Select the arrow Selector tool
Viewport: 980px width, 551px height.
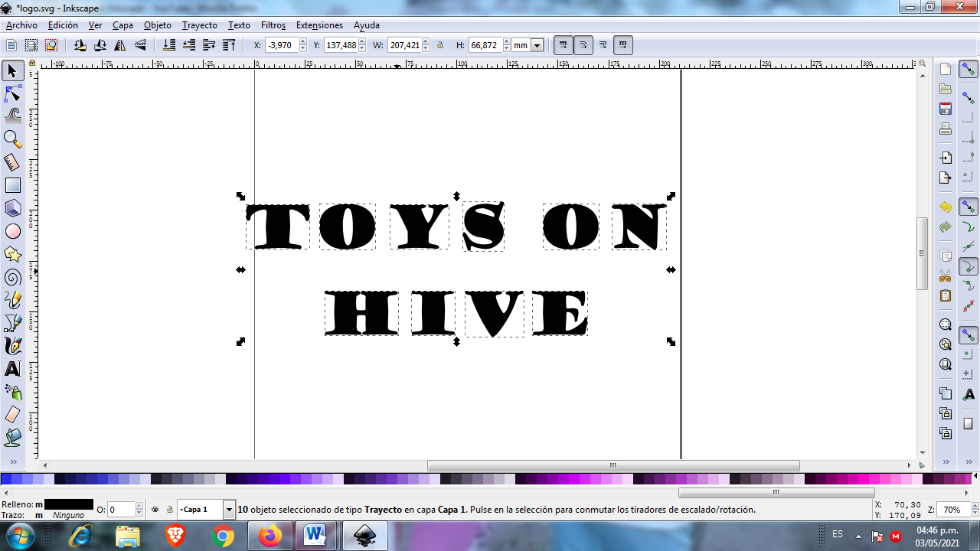(x=12, y=71)
